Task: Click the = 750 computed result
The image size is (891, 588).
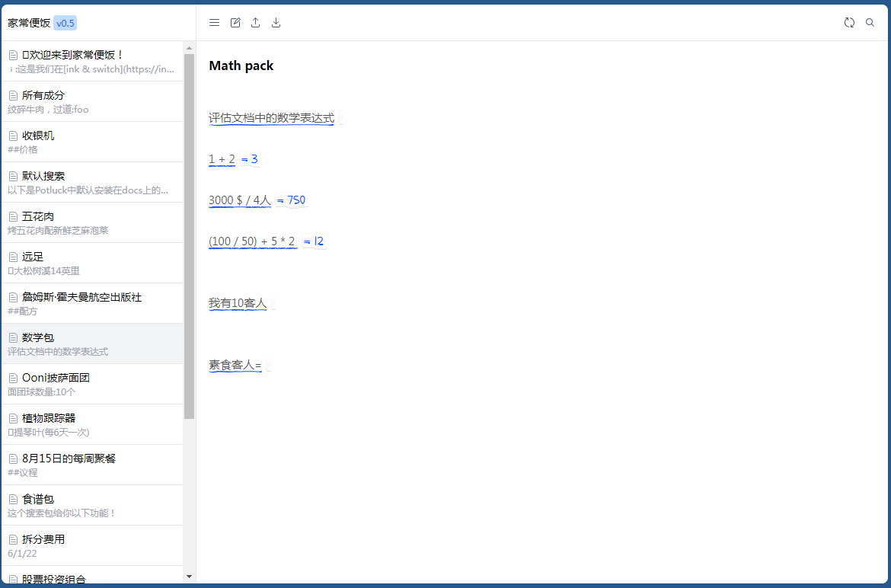Action: click(x=291, y=200)
